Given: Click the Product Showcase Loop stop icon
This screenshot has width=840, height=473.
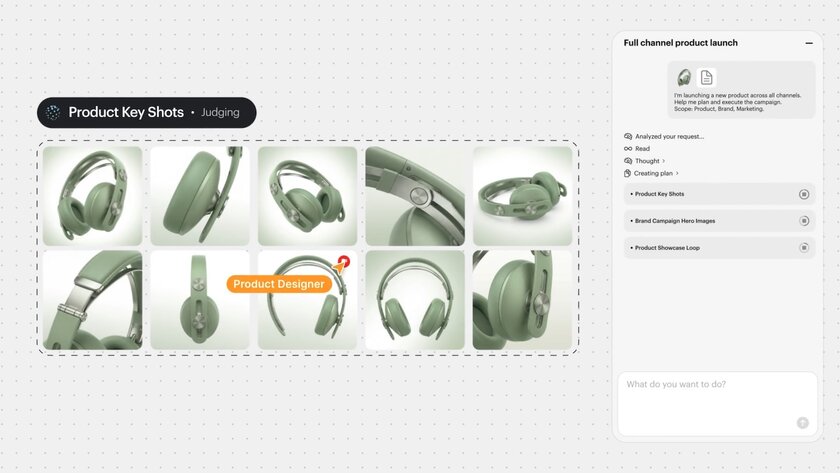Looking at the screenshot, I should pyautogui.click(x=804, y=247).
